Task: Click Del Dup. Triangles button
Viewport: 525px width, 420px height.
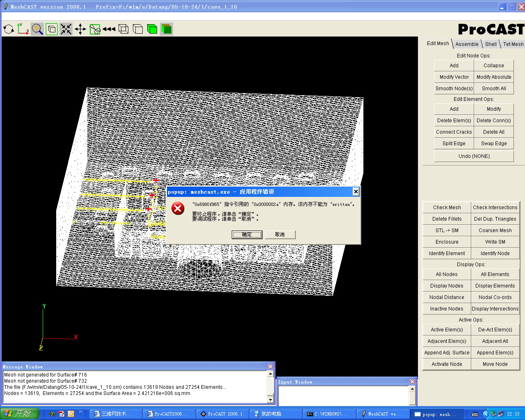Action: coord(495,219)
